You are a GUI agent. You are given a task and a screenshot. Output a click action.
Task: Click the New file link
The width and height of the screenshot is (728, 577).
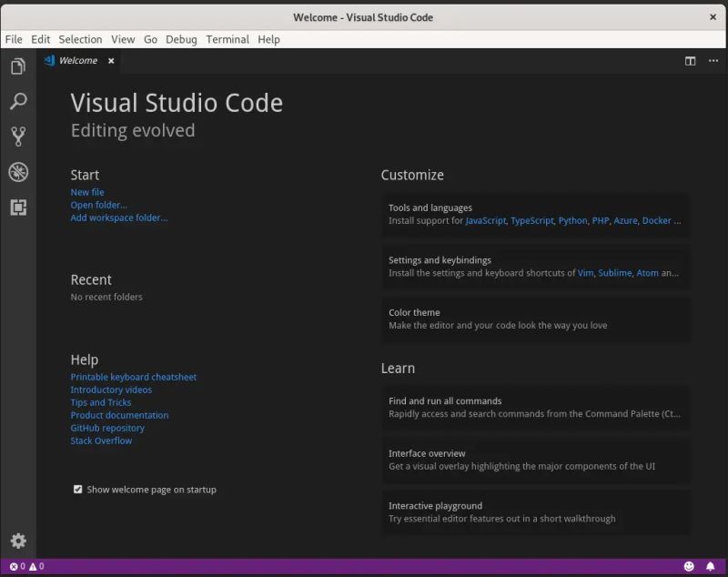86,192
